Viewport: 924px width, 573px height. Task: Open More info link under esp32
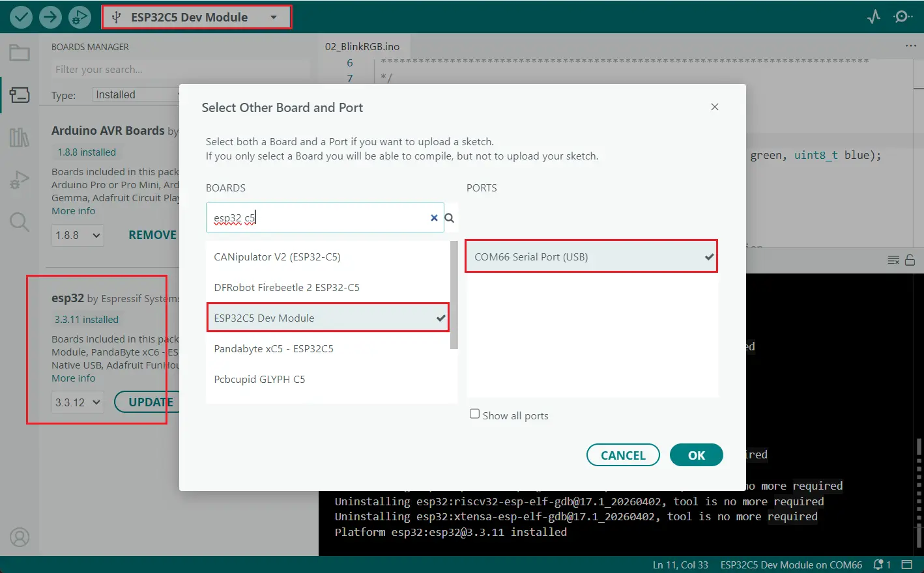click(x=74, y=378)
